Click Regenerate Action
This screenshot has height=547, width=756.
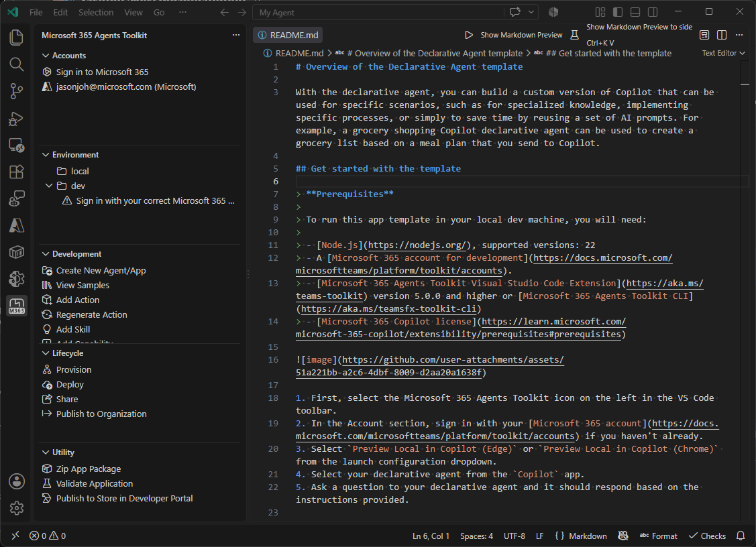click(x=92, y=314)
